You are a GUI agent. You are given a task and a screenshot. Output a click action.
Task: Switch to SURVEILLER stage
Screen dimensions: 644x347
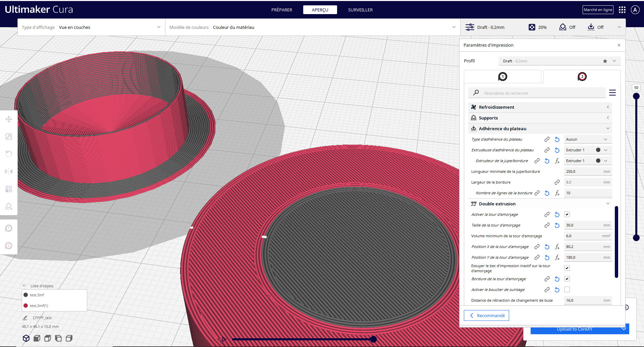[x=360, y=10]
